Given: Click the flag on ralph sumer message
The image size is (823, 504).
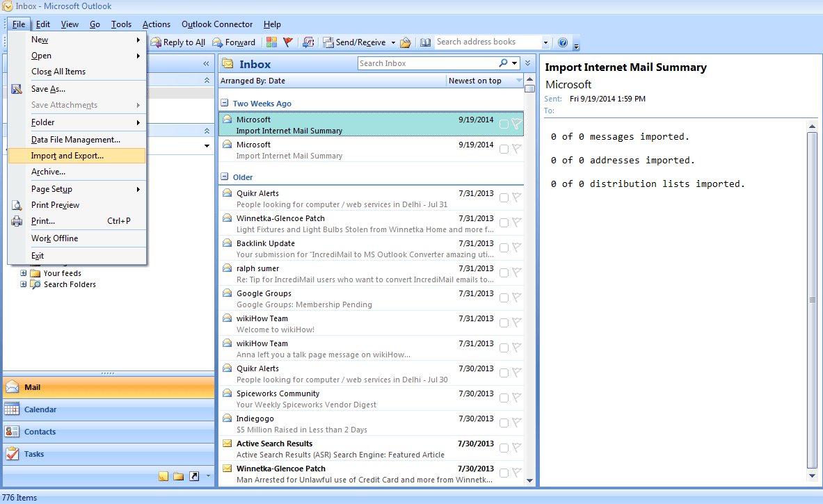Looking at the screenshot, I should (516, 273).
